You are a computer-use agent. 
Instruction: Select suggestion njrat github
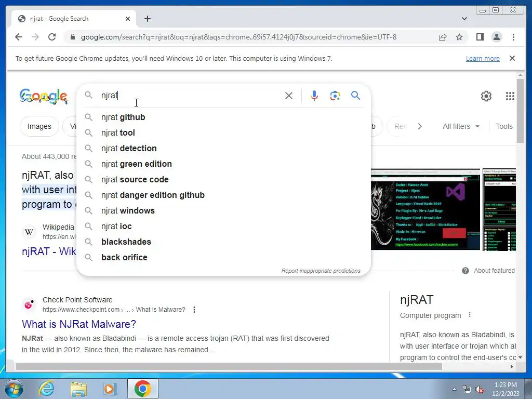coord(224,117)
